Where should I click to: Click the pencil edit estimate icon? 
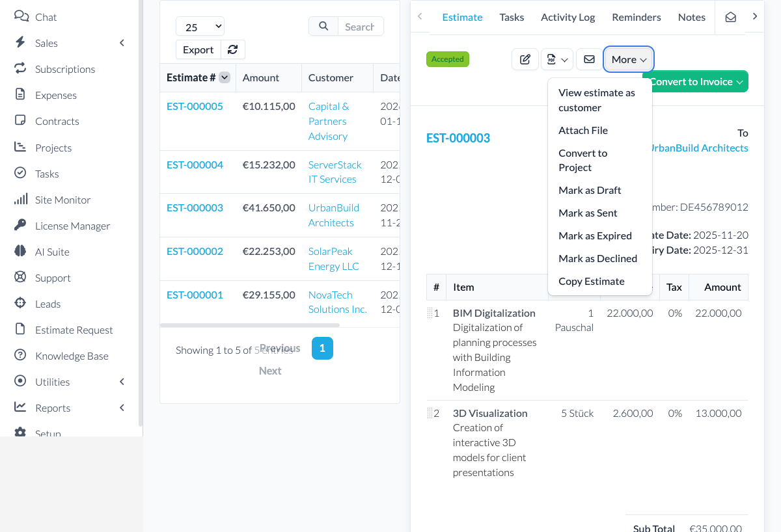[x=525, y=60]
